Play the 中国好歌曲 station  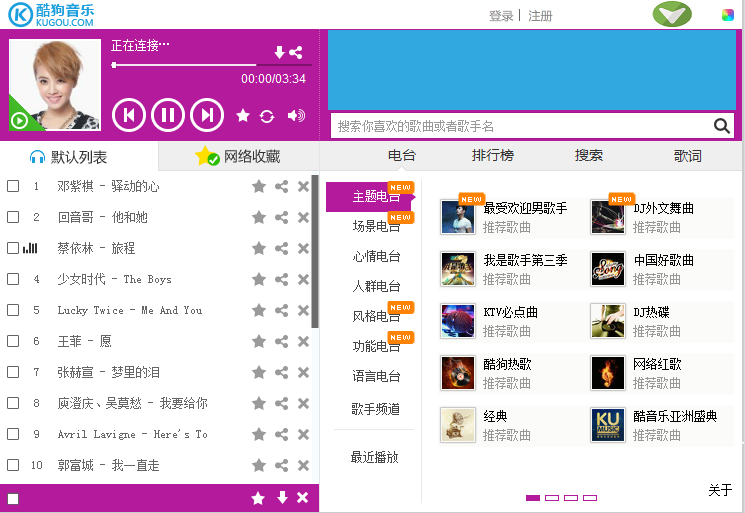pyautogui.click(x=662, y=269)
